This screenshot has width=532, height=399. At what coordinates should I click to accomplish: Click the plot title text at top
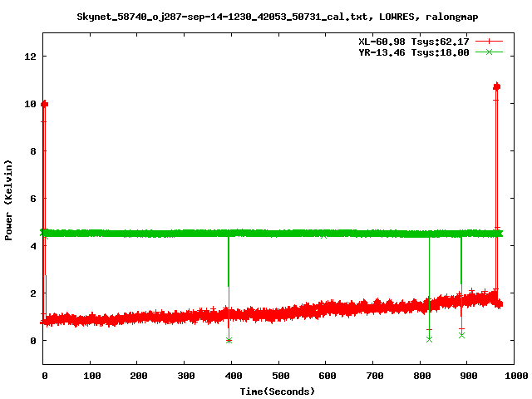click(277, 17)
